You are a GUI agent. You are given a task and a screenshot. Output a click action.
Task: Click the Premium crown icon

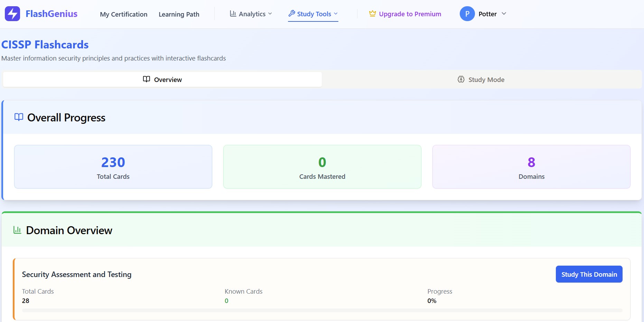click(x=372, y=14)
